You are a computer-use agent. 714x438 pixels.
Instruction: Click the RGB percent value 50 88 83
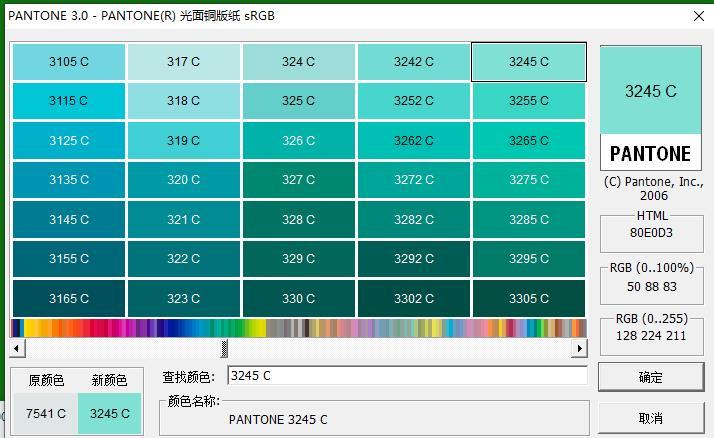652,287
